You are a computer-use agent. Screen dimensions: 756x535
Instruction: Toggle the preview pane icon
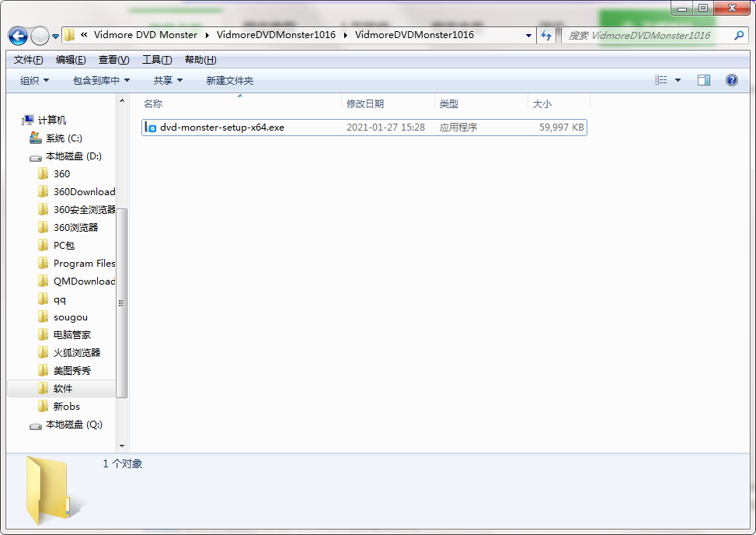tap(704, 80)
